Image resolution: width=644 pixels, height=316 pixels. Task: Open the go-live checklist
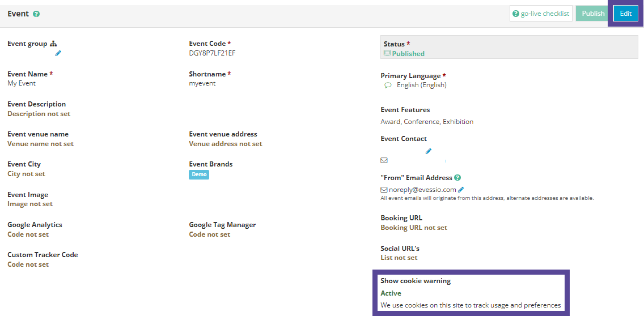tap(541, 14)
